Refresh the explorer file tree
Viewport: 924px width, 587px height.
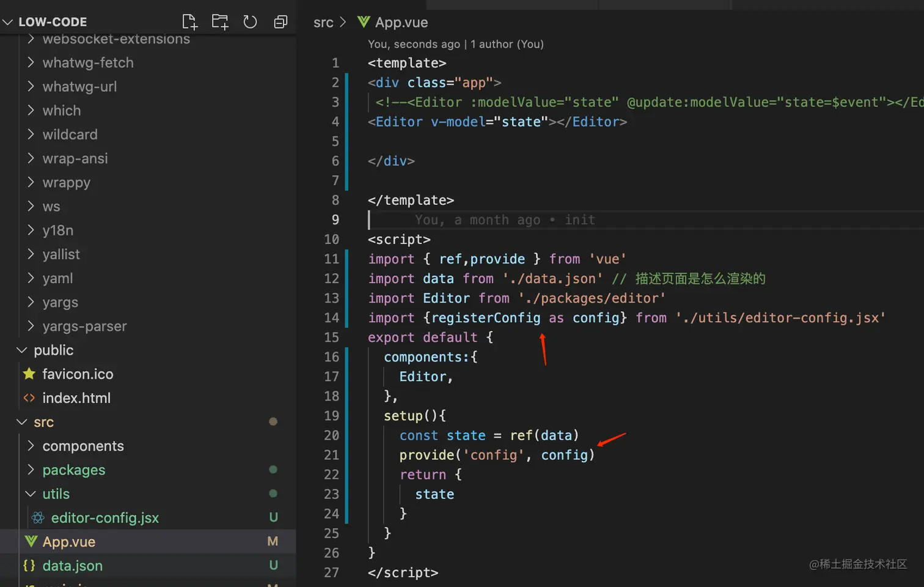(250, 22)
